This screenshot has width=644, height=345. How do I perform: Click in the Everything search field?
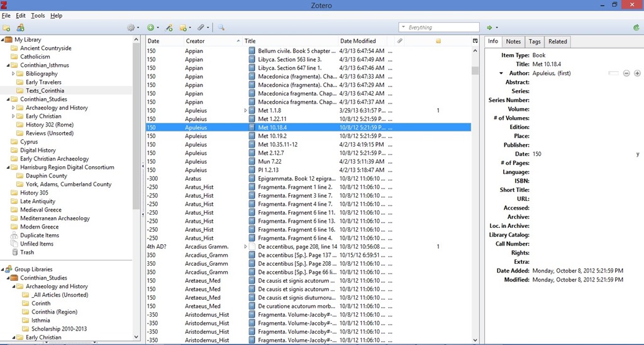point(440,28)
